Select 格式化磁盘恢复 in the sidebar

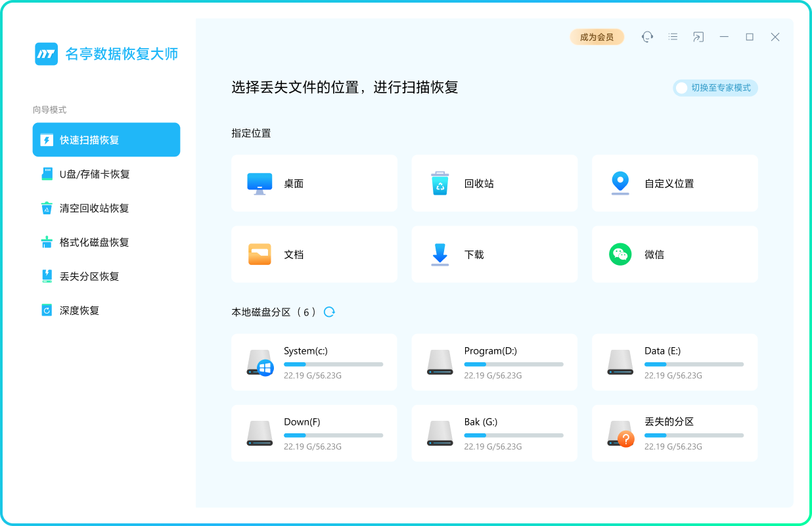(94, 243)
